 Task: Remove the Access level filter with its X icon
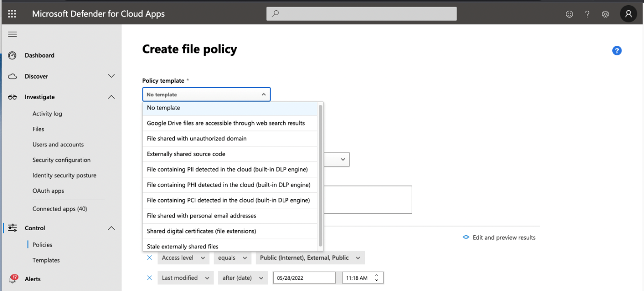tap(149, 257)
